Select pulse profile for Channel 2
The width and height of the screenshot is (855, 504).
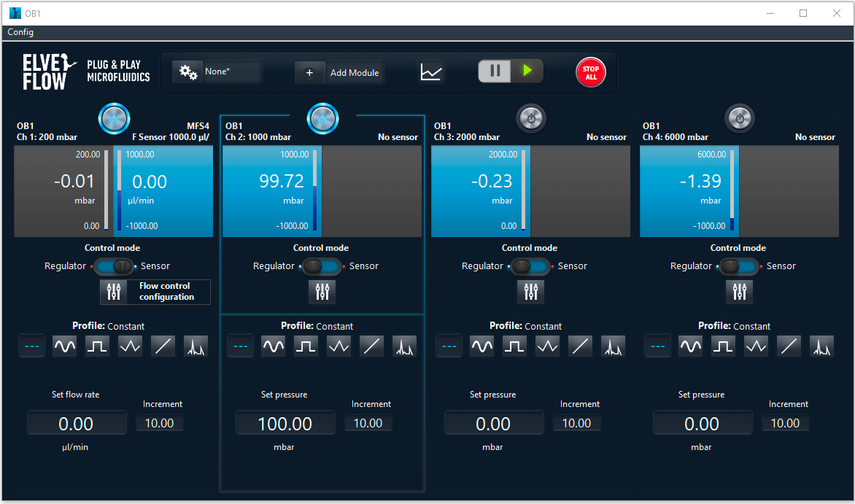coord(404,346)
